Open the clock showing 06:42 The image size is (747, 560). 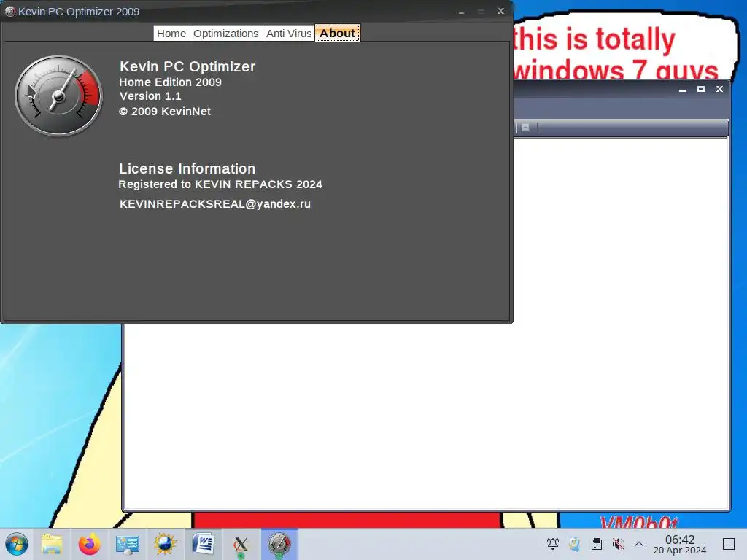[679, 544]
